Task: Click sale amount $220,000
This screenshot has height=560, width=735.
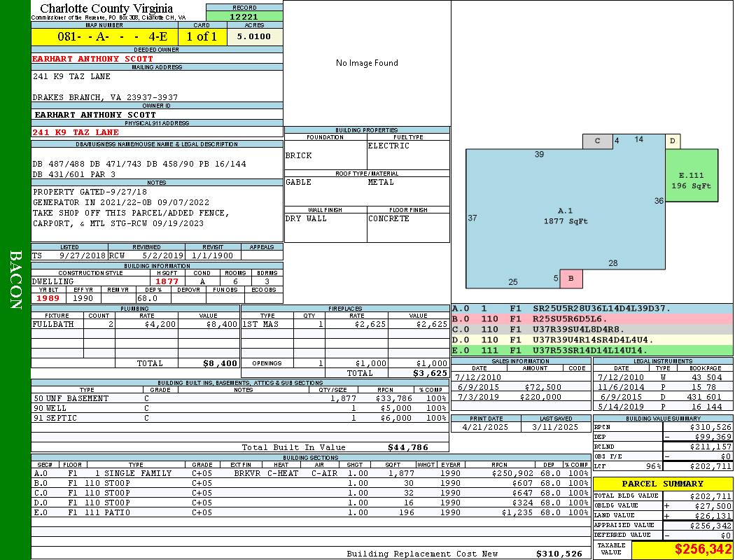Action: point(540,397)
